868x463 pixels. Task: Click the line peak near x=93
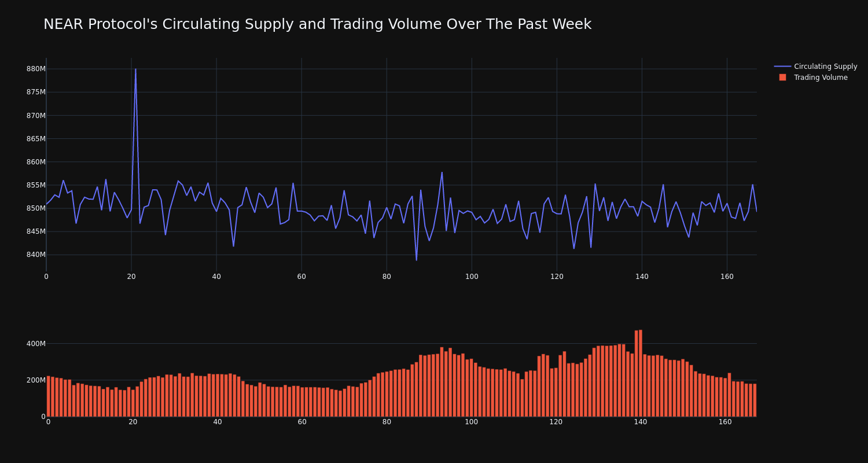click(442, 172)
